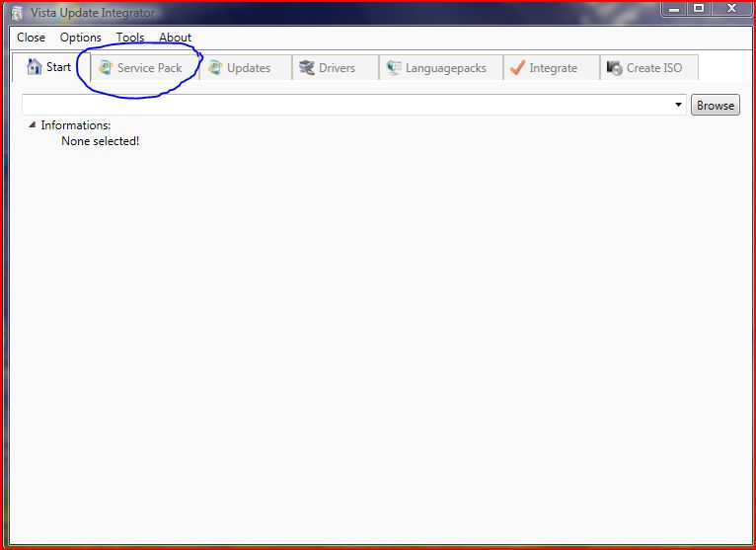Maximize the Vista Update Integrator window
Viewport: 756px width, 550px height.
(x=699, y=9)
